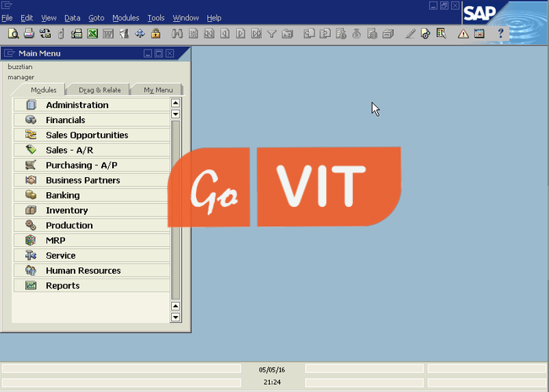Click the Print Preview toolbar icon
Screen dimensions: 549x392
click(13, 34)
